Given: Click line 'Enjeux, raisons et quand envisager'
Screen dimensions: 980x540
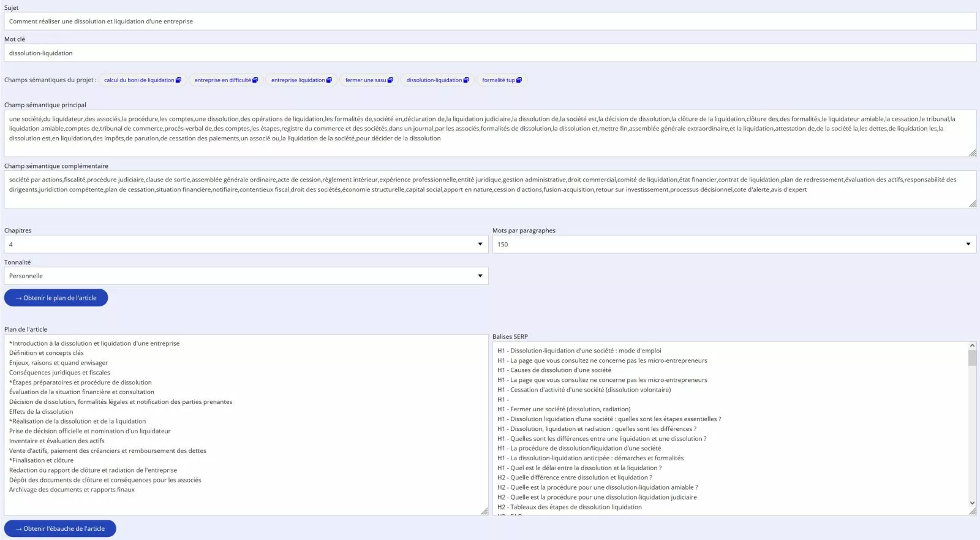Looking at the screenshot, I should 58,363.
